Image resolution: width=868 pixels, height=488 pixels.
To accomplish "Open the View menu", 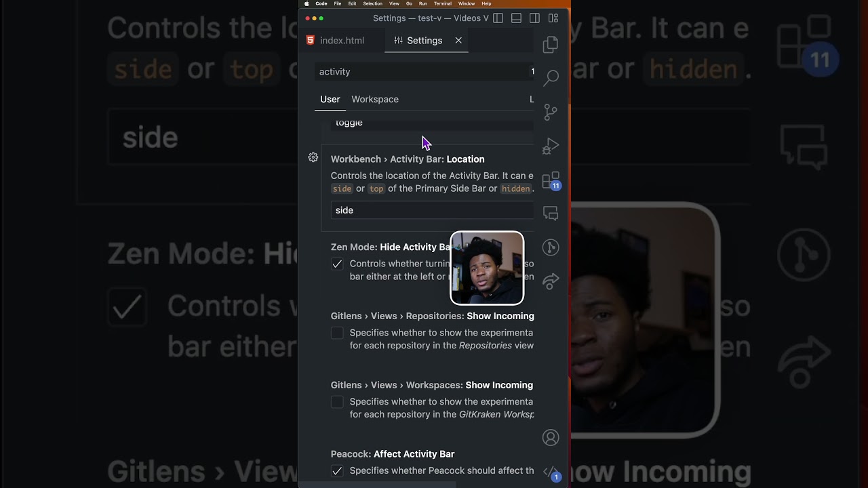I will click(x=394, y=3).
